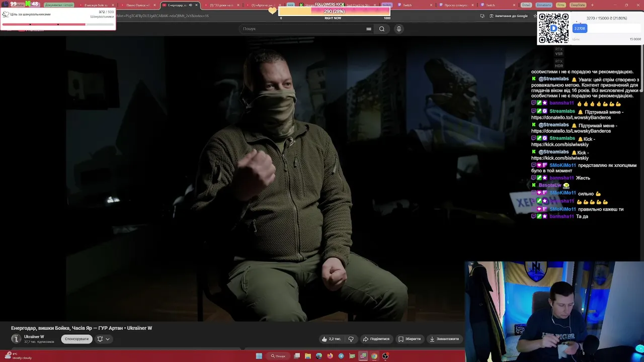Open Task View icon in taskbar
The width and height of the screenshot is (644, 362).
[x=297, y=356]
